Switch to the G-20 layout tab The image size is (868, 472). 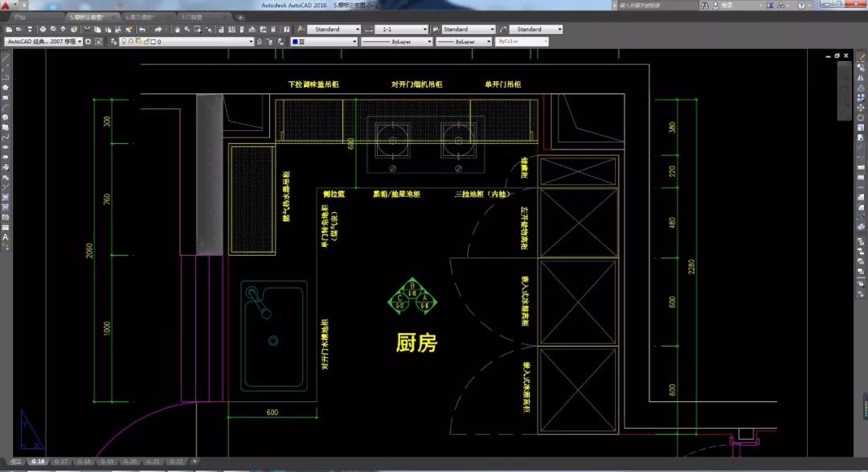click(x=129, y=462)
